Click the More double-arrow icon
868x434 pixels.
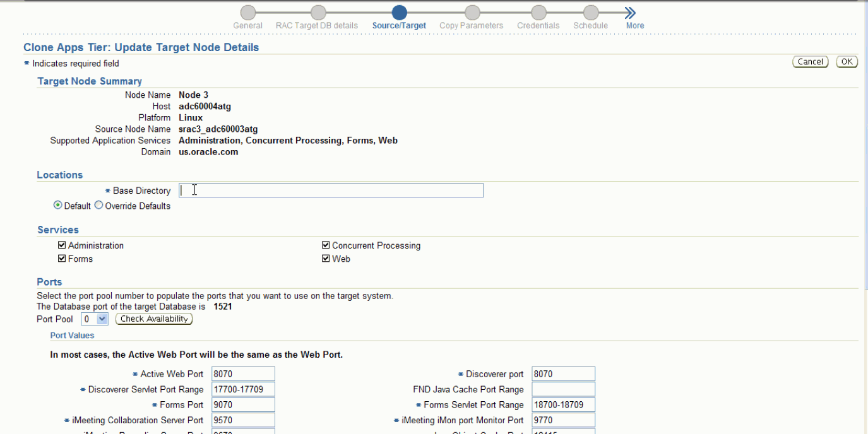(630, 13)
